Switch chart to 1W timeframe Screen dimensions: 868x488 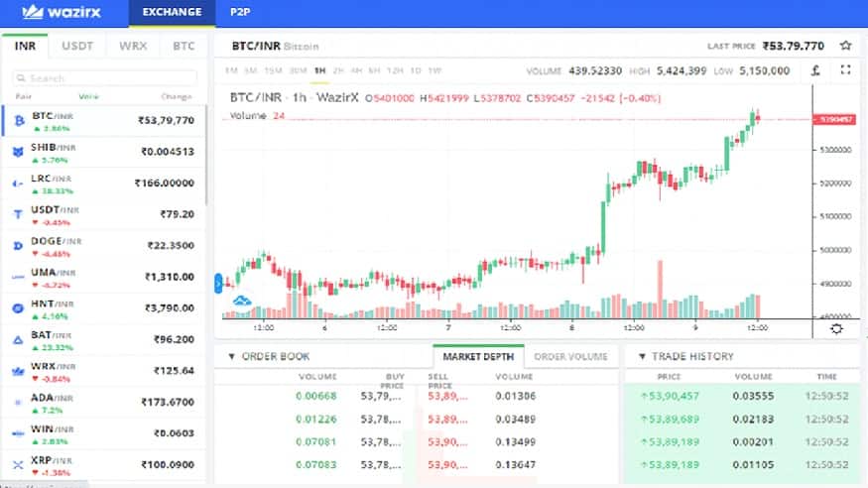[x=434, y=70]
